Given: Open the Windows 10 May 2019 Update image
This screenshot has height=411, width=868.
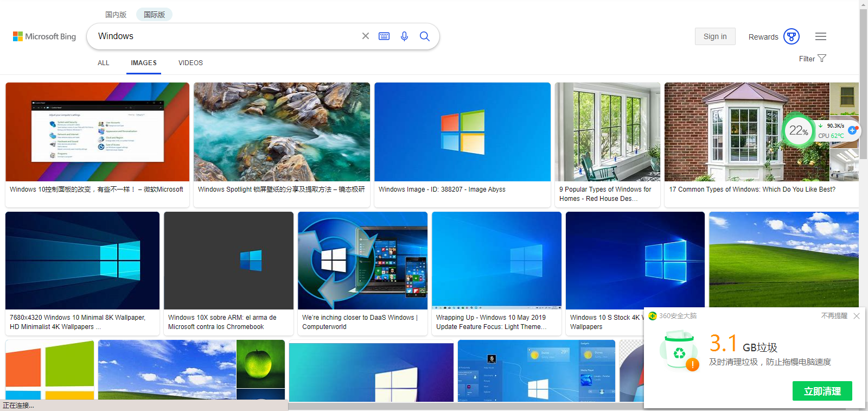Looking at the screenshot, I should pos(496,261).
